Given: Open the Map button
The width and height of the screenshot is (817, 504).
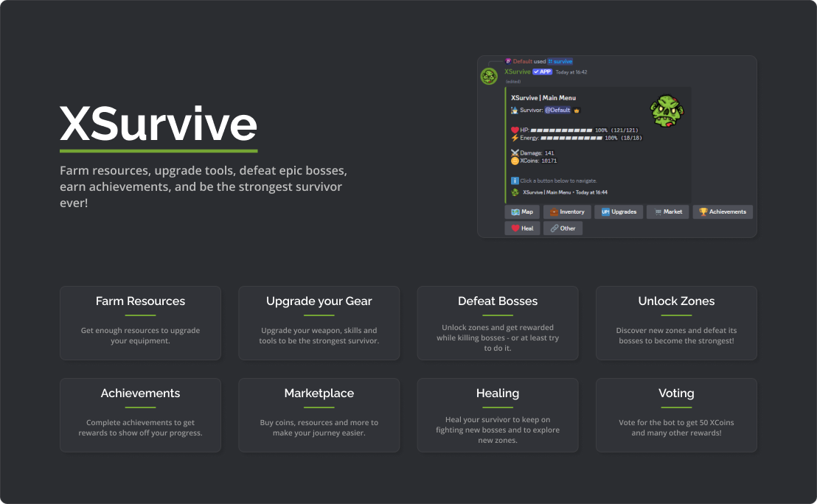Looking at the screenshot, I should (522, 211).
